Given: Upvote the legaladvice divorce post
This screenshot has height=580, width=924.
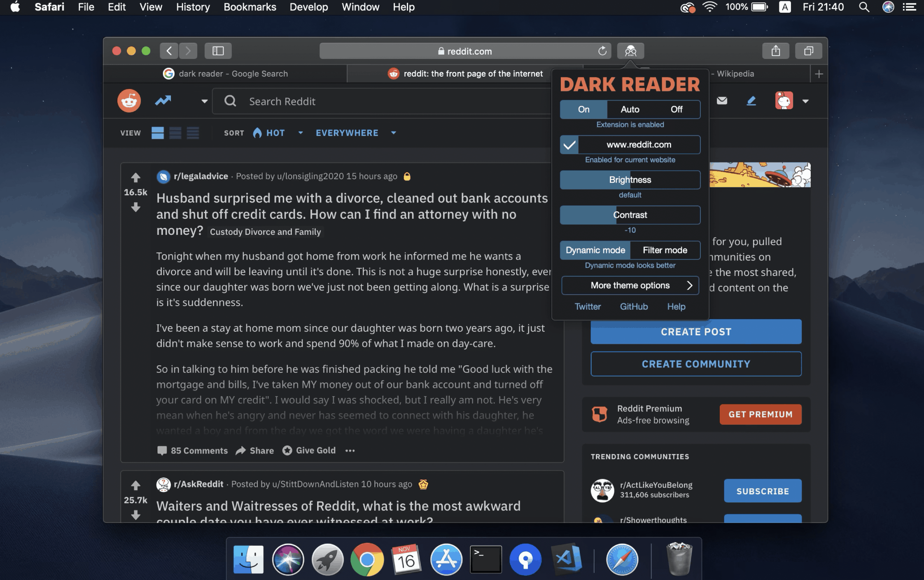Looking at the screenshot, I should (135, 178).
